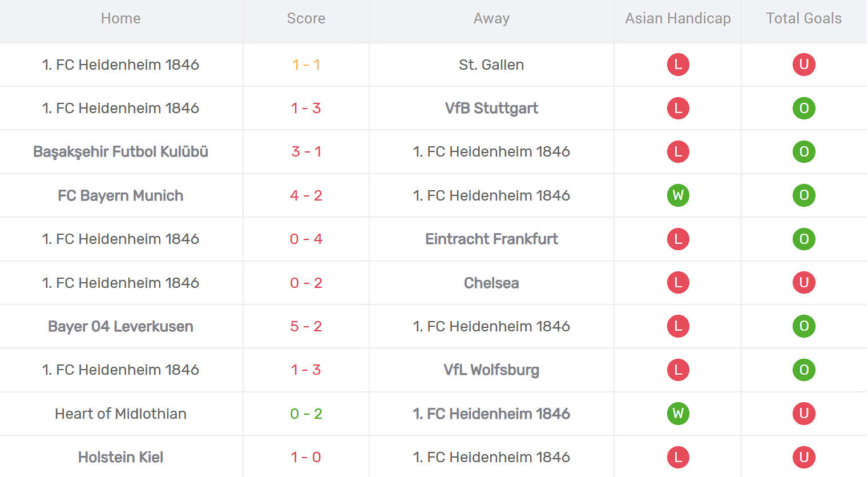
Task: Select the Asian Handicap column header
Action: [x=678, y=18]
